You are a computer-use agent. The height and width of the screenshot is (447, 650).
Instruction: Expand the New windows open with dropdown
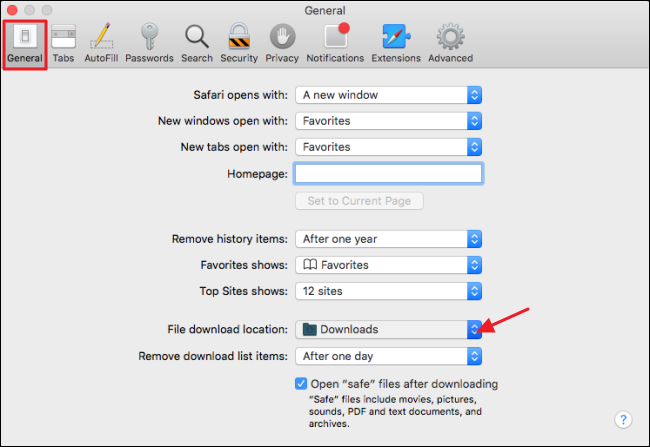coord(388,121)
